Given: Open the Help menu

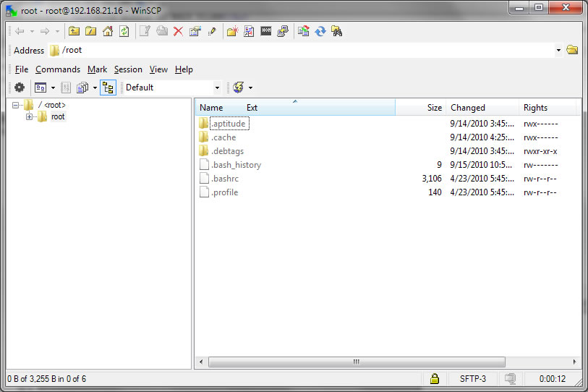Looking at the screenshot, I should 184,69.
